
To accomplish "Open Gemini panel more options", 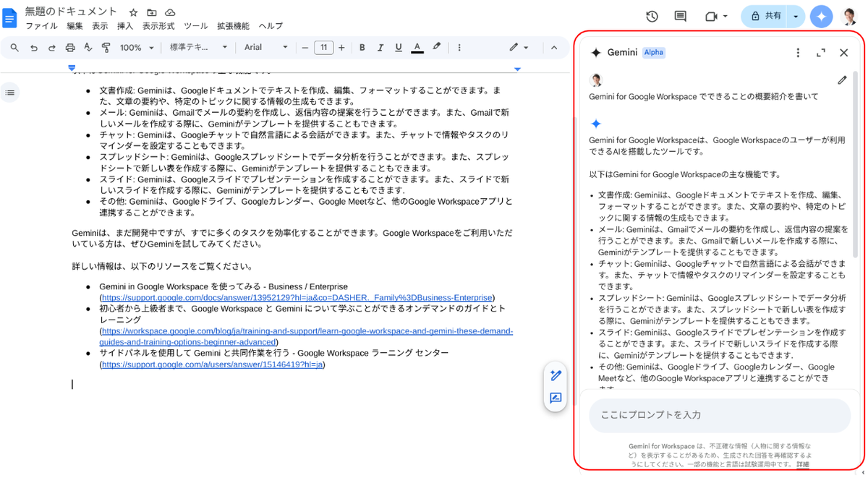I will (798, 53).
